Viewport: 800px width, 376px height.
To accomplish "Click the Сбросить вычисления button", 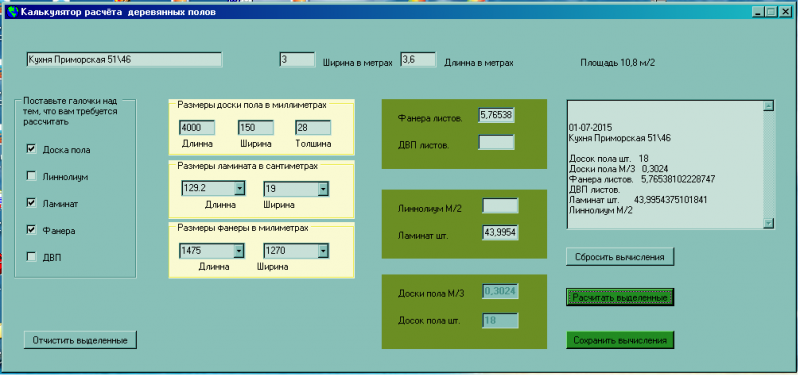I will tap(620, 257).
